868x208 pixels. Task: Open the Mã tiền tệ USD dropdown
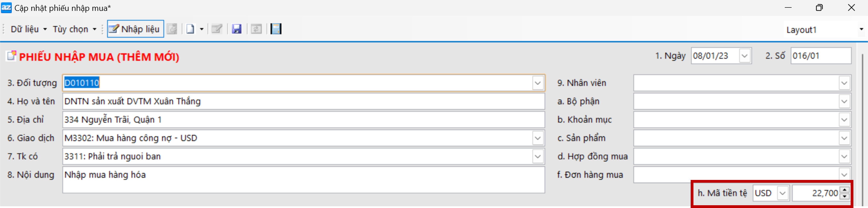[782, 194]
